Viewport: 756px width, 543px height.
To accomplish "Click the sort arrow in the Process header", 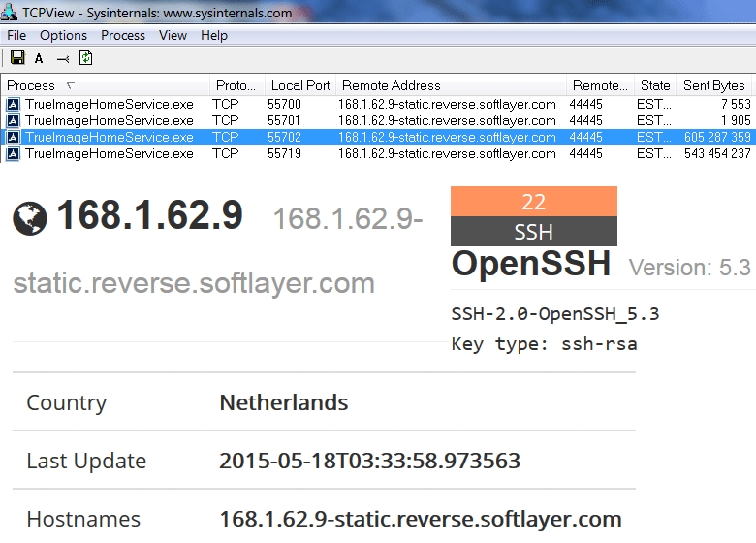I will (71, 85).
